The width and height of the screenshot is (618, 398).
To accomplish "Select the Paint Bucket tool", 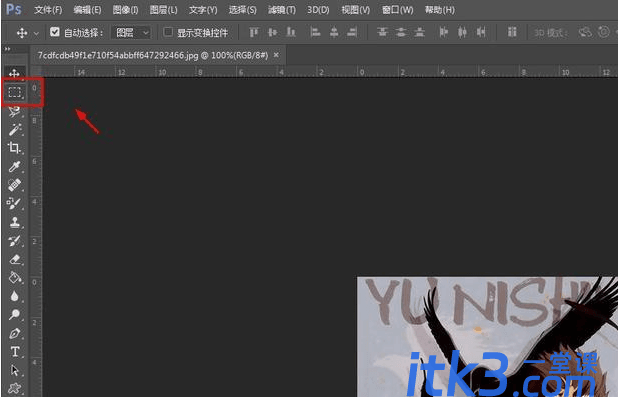I will [x=15, y=278].
